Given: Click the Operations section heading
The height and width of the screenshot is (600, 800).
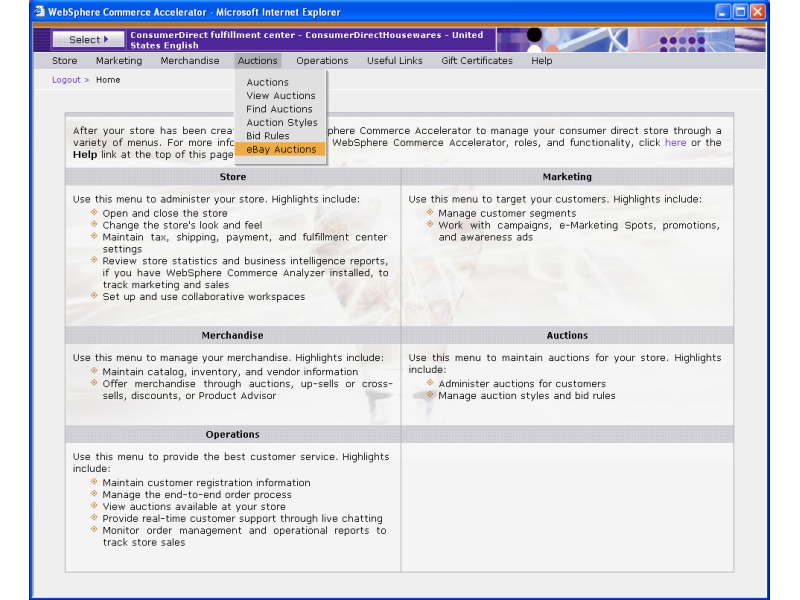Looking at the screenshot, I should point(232,434).
